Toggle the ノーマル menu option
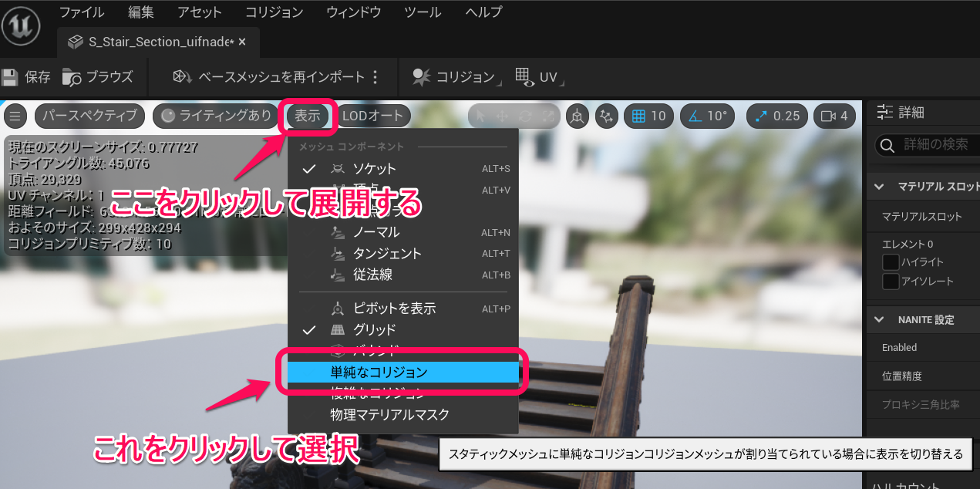The width and height of the screenshot is (980, 489). pos(404,232)
